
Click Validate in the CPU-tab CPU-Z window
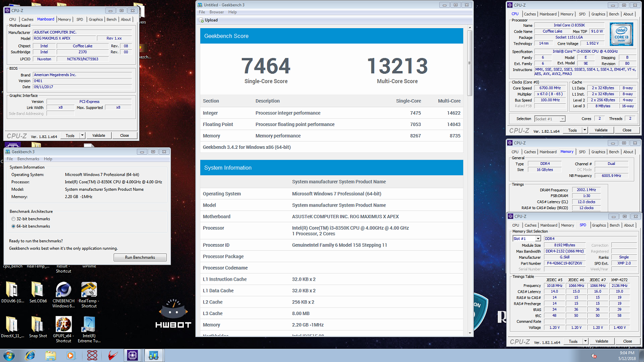tap(601, 130)
